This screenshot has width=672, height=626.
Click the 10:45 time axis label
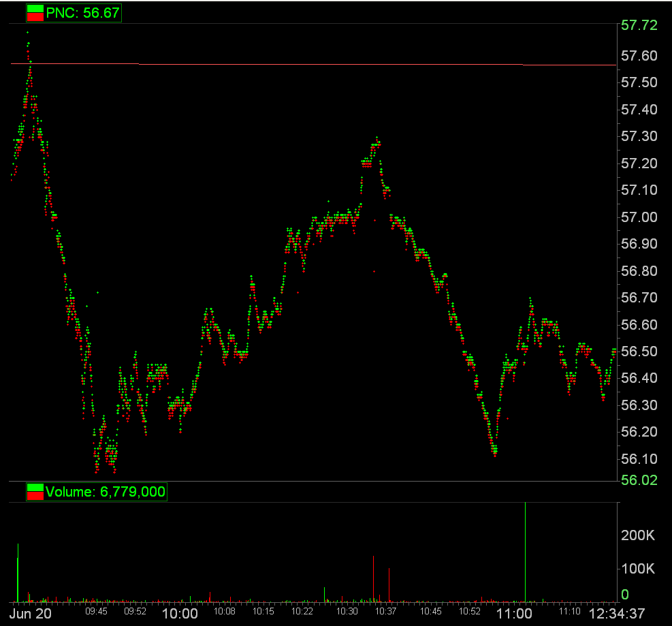430,612
